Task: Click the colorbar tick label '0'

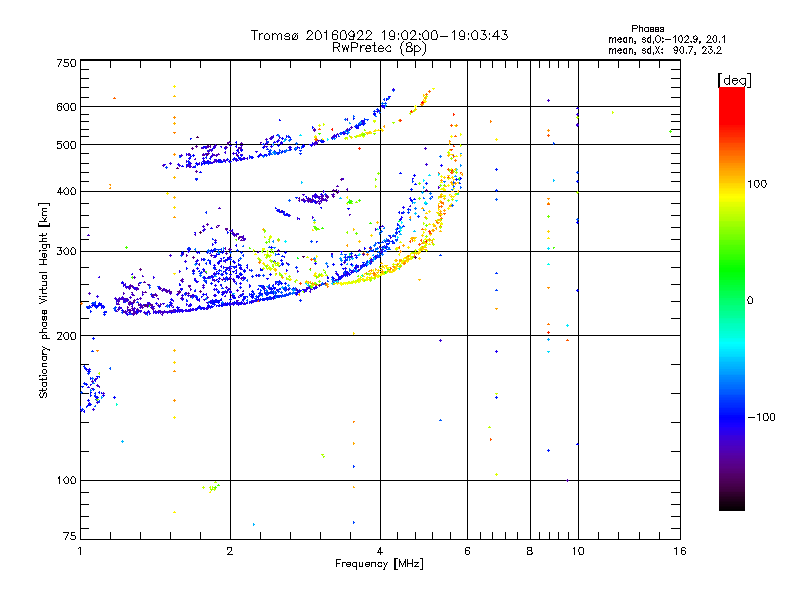Action: [750, 301]
